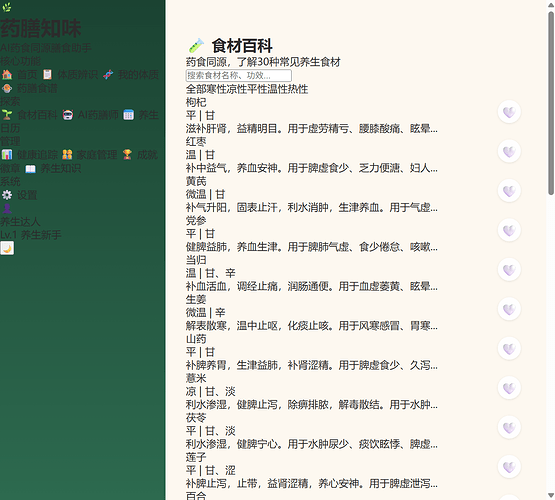This screenshot has width=555, height=500.
Task: Select 食材百科 in the sidebar
Action: pos(29,115)
